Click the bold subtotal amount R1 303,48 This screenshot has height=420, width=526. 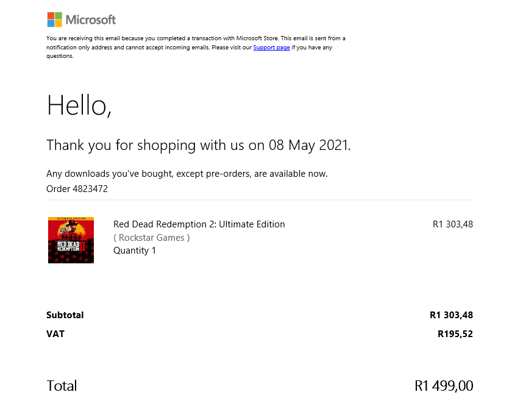tap(451, 315)
